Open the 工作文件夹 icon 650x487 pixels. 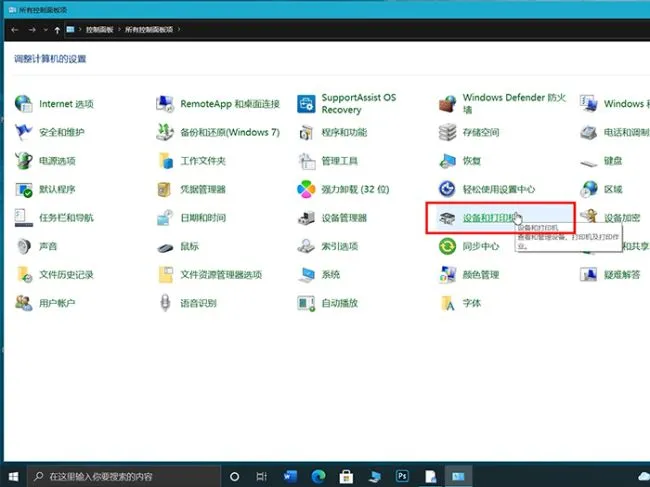(165, 160)
